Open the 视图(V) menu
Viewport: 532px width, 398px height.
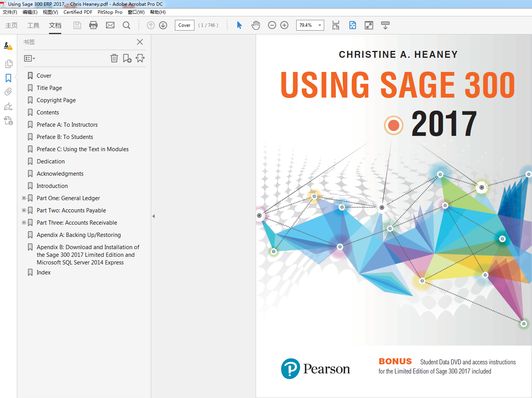(50, 12)
